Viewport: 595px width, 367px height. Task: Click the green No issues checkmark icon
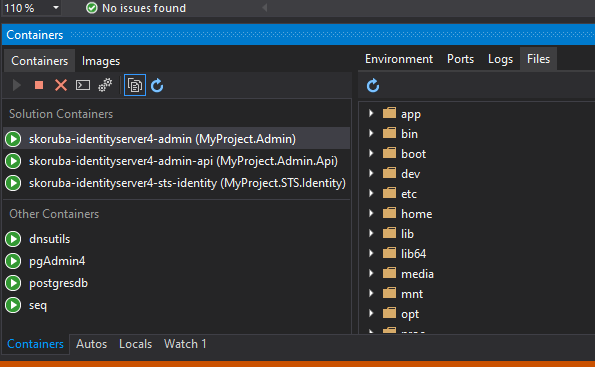click(92, 8)
